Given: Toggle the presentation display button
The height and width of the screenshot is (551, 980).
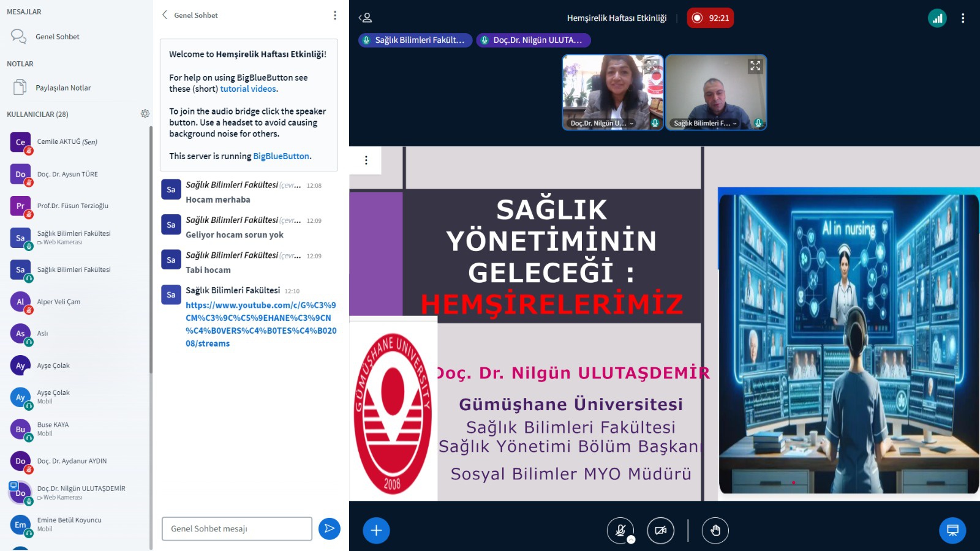Looking at the screenshot, I should 952,530.
